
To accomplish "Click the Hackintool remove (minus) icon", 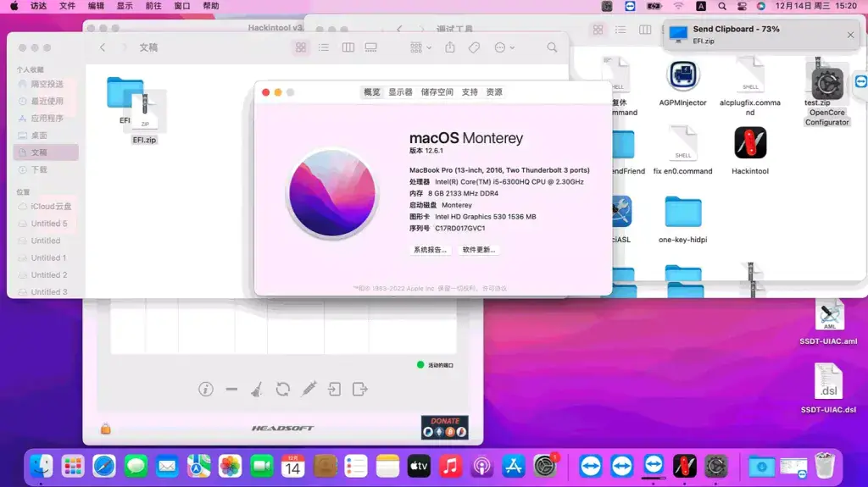I will point(231,389).
